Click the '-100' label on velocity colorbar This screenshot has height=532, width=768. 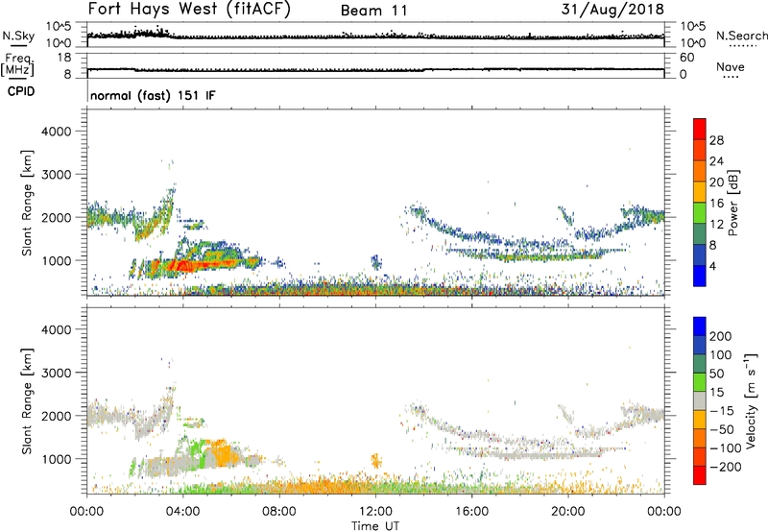[726, 448]
